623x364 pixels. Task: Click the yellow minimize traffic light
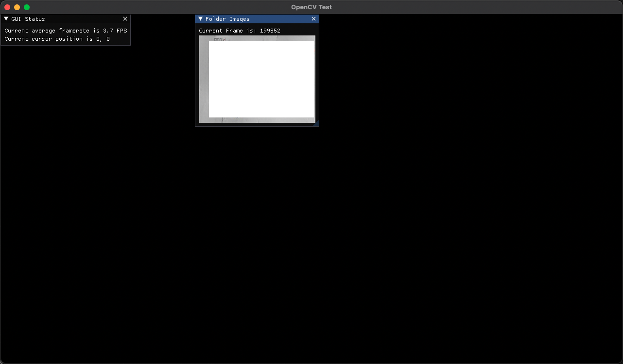(17, 7)
